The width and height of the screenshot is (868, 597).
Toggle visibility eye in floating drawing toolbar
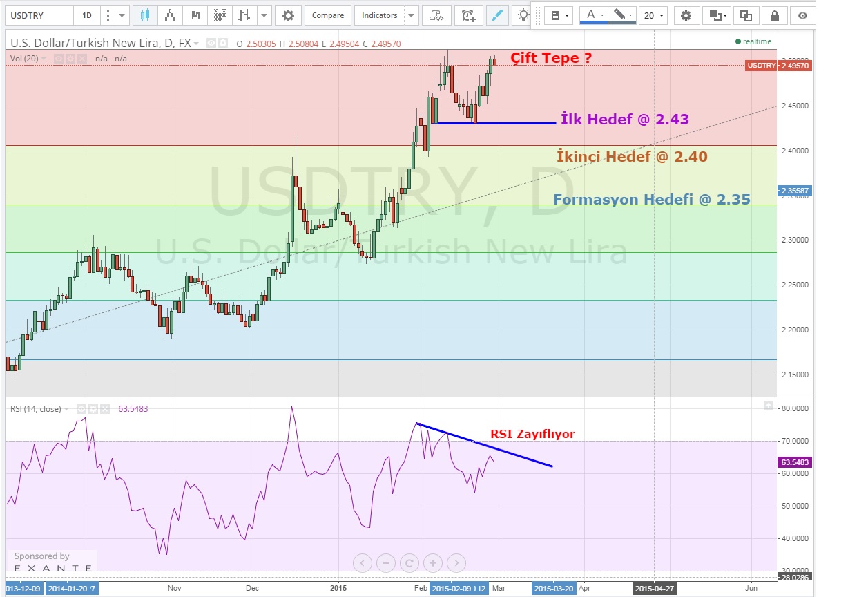(802, 15)
